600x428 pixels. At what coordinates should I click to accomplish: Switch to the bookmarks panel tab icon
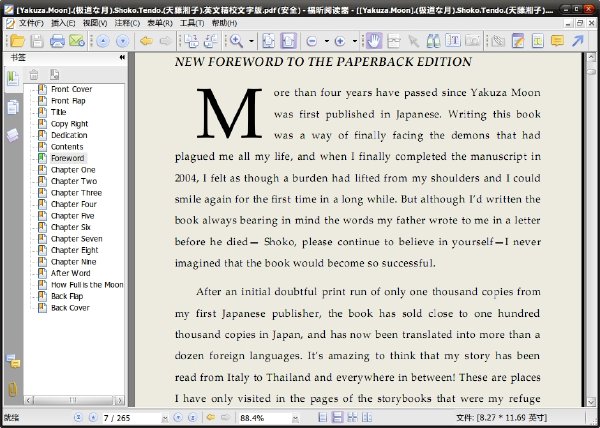13,79
